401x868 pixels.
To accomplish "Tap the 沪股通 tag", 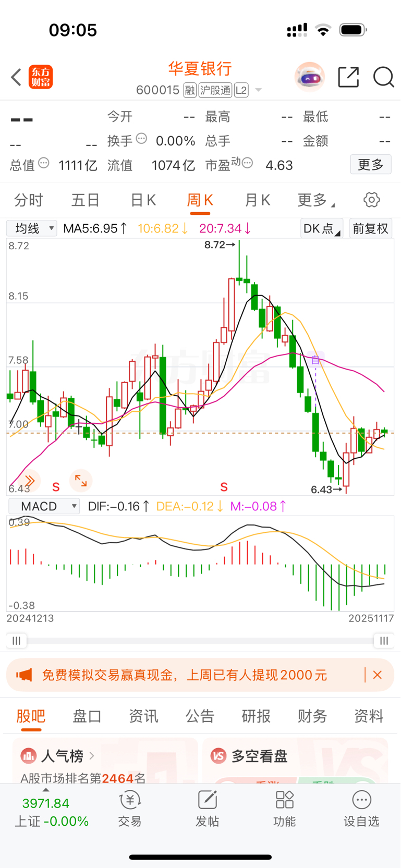I will [x=215, y=90].
